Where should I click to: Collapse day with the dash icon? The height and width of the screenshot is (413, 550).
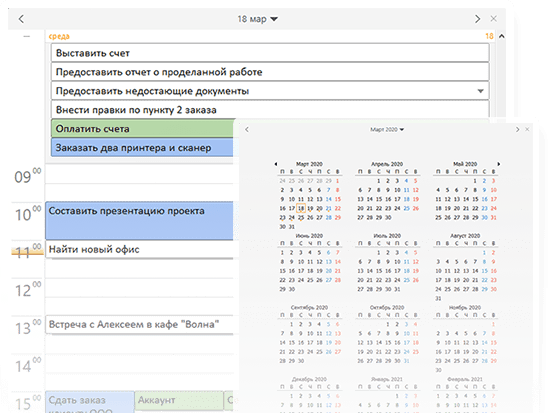[x=27, y=36]
